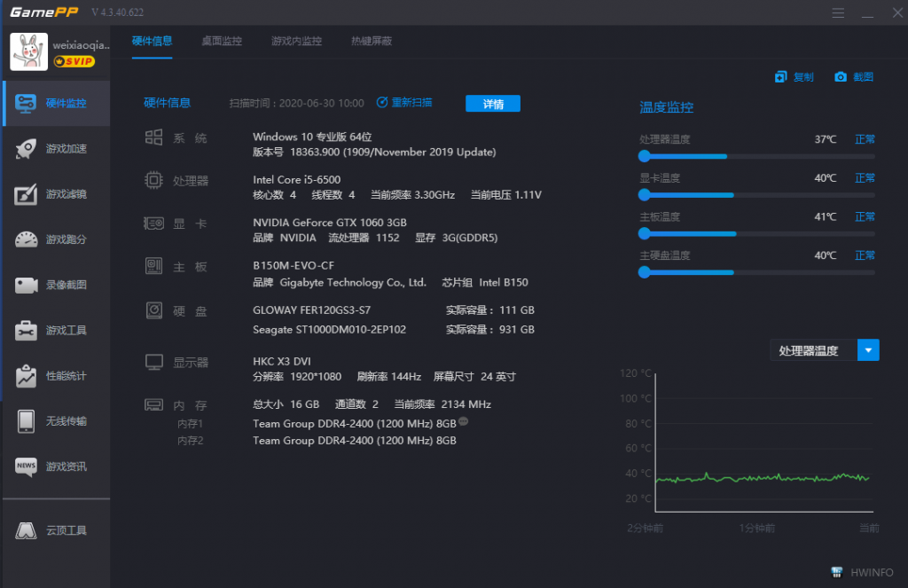
Task: Click the 显卡温度 slider handle
Action: [x=644, y=195]
